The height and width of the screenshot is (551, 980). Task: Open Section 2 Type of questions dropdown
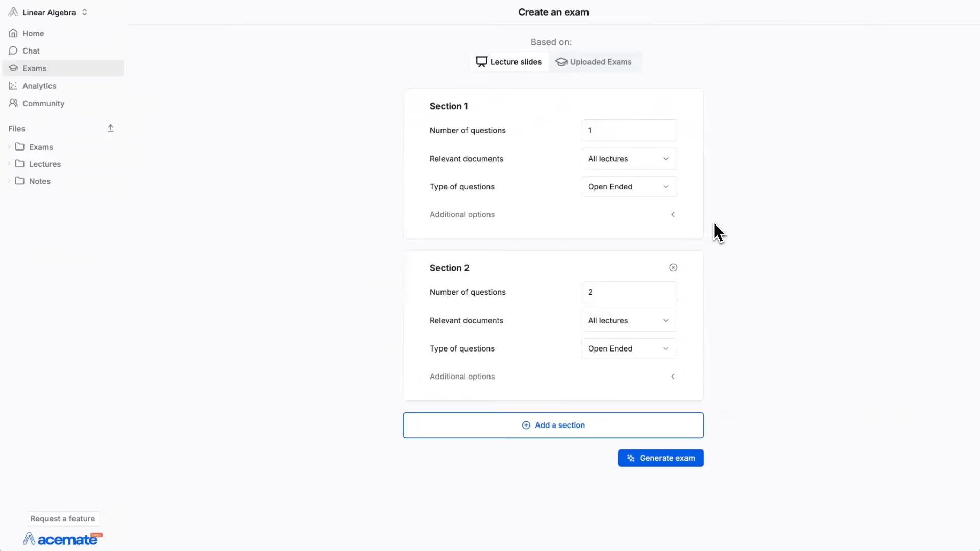(x=628, y=348)
